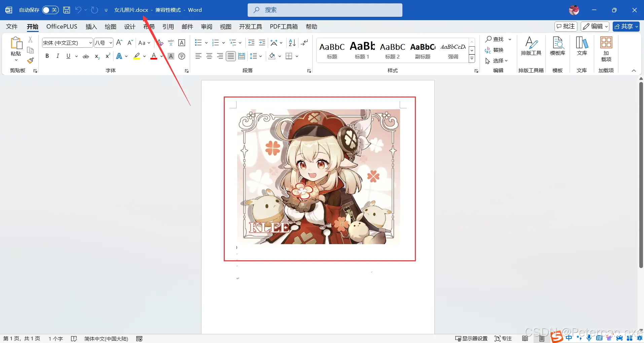This screenshot has height=343, width=644.
Task: Click the Sort A-Z icon
Action: point(292,43)
